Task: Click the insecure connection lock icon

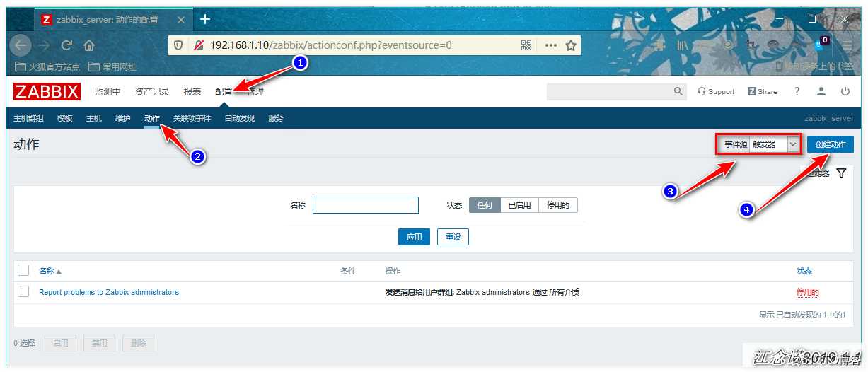Action: [x=198, y=45]
